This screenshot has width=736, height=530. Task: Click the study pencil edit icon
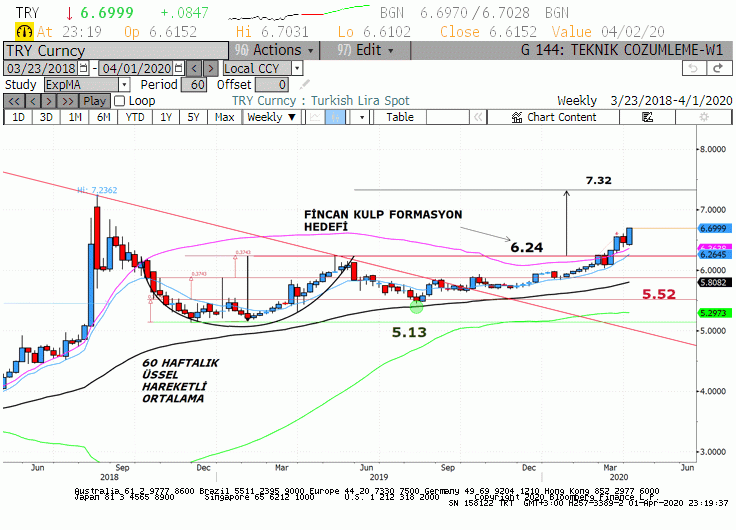tap(305, 85)
